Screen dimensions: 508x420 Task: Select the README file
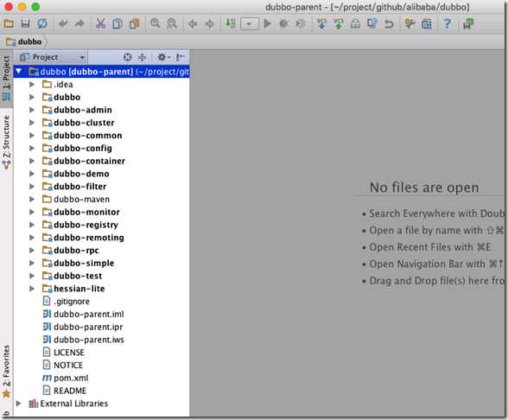pos(102,391)
